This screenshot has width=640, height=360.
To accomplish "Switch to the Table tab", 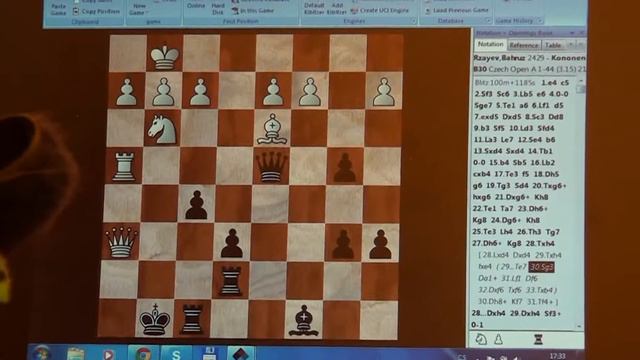I will (x=553, y=45).
